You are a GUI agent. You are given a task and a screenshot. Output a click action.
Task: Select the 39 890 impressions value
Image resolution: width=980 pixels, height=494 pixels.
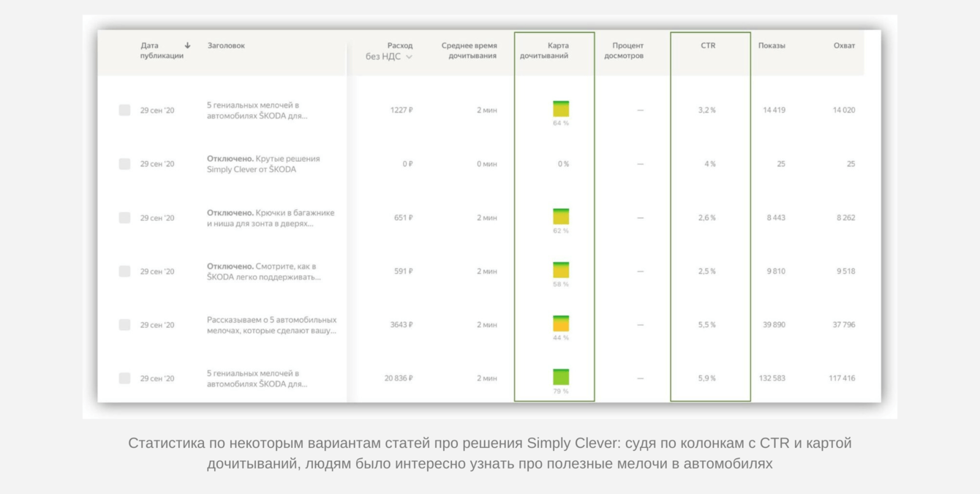(x=774, y=324)
